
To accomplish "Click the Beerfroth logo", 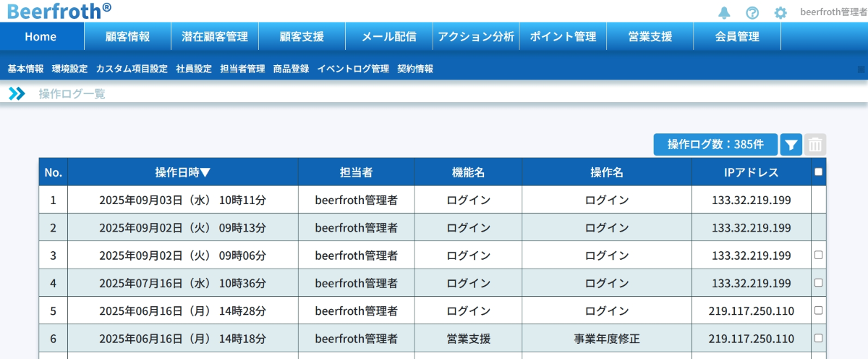I will coord(59,11).
